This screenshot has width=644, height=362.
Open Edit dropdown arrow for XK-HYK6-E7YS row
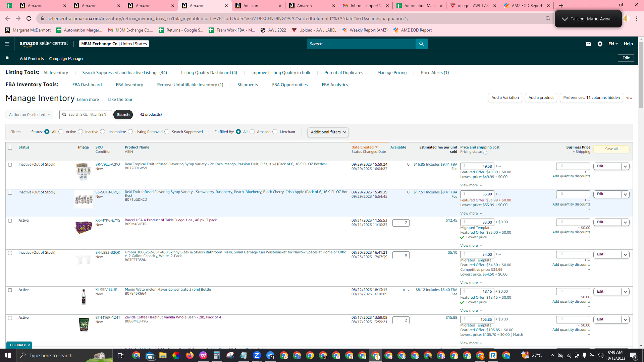626,223
